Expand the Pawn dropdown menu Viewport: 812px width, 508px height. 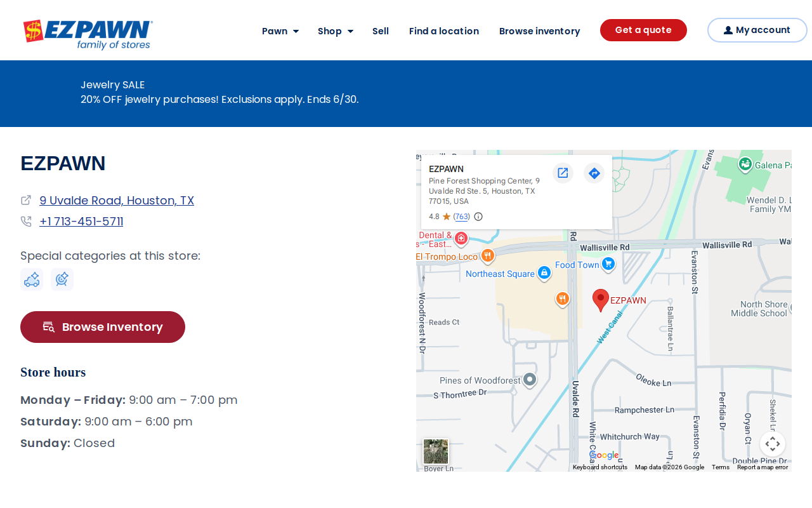(x=280, y=31)
